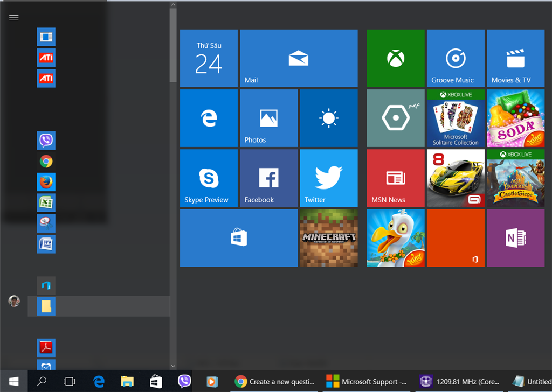The image size is (552, 392).
Task: Click the app list scroll up arrow
Action: coord(173,4)
